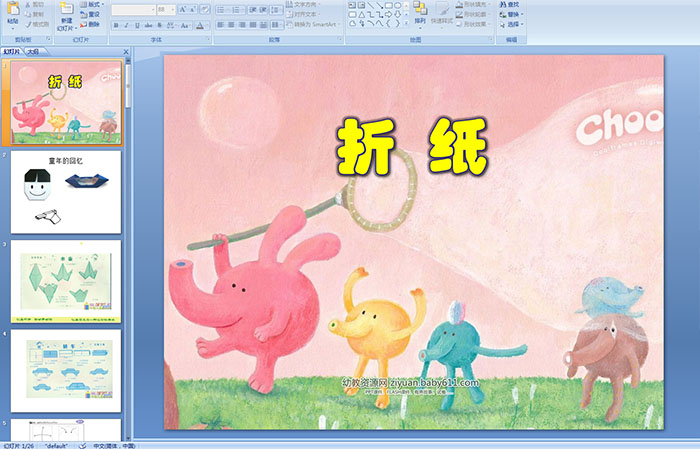Select the straight line shape in gallery
The height and width of the screenshot is (449, 700).
[x=371, y=5]
